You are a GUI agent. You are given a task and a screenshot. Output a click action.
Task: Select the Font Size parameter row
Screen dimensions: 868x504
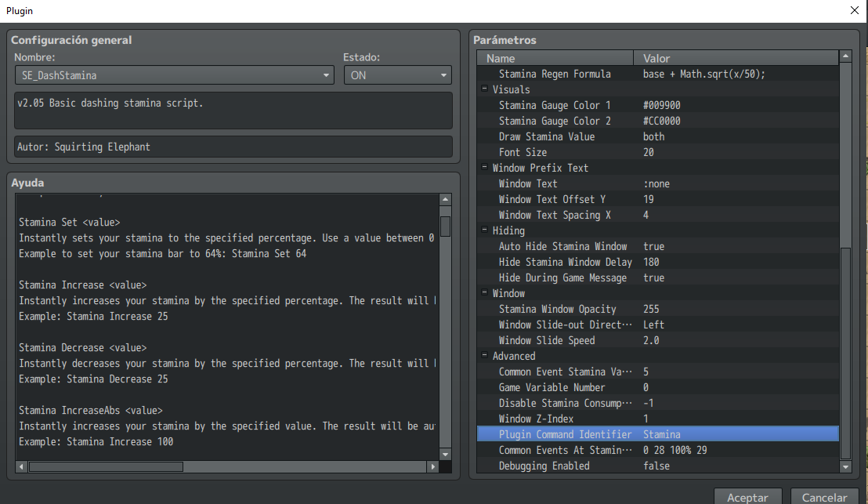click(657, 152)
